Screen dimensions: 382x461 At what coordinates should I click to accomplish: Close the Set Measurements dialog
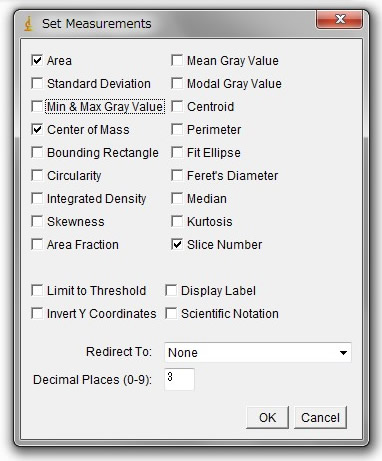click(339, 19)
